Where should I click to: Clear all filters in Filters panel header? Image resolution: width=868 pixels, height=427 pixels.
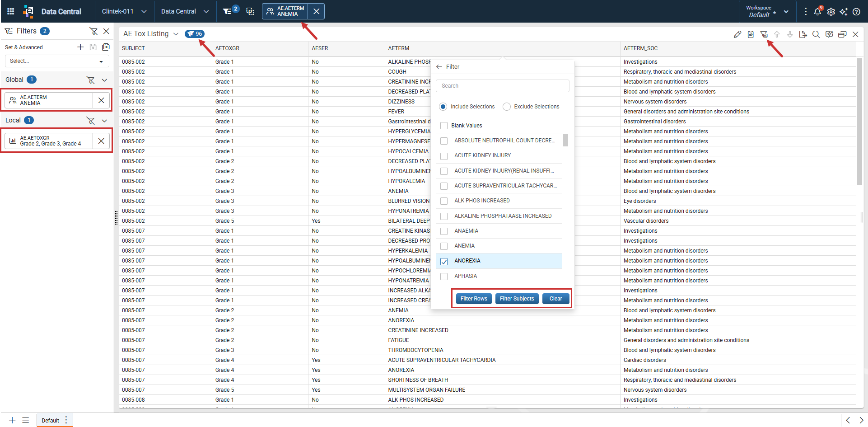(93, 31)
